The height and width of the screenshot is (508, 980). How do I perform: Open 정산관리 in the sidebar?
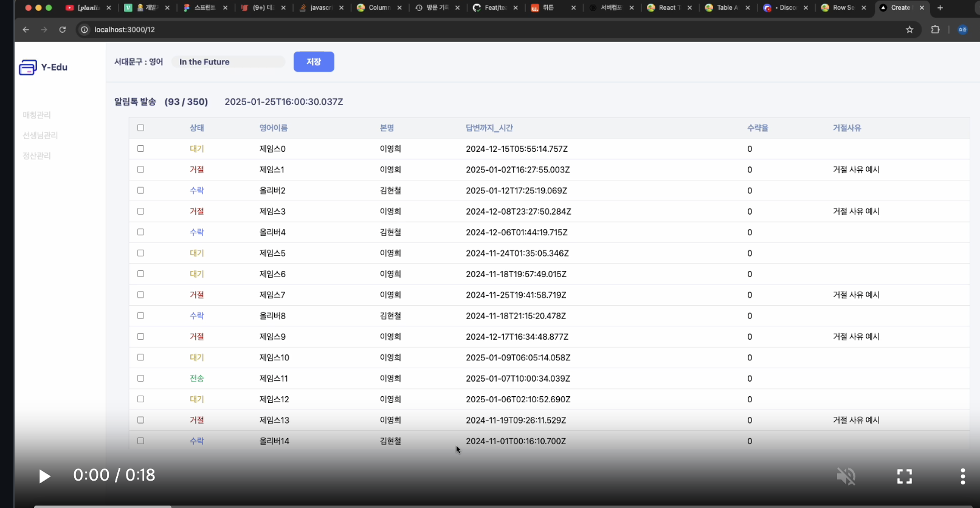(x=36, y=156)
